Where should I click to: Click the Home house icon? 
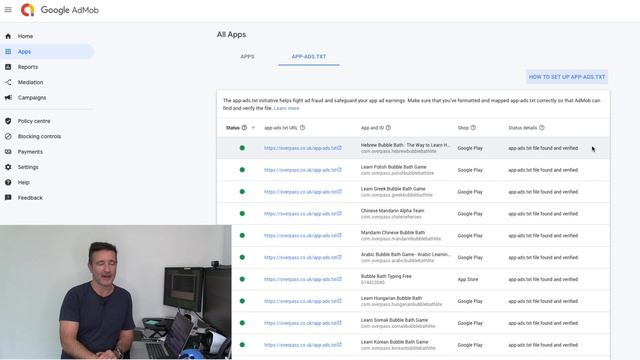8,36
